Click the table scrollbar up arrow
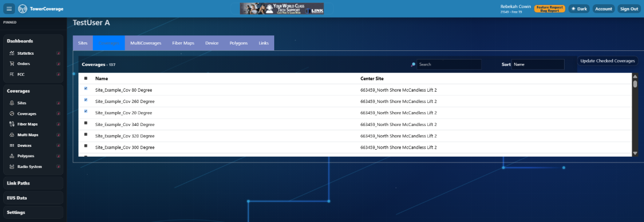Viewport: 644px width, 222px height. pyautogui.click(x=635, y=77)
